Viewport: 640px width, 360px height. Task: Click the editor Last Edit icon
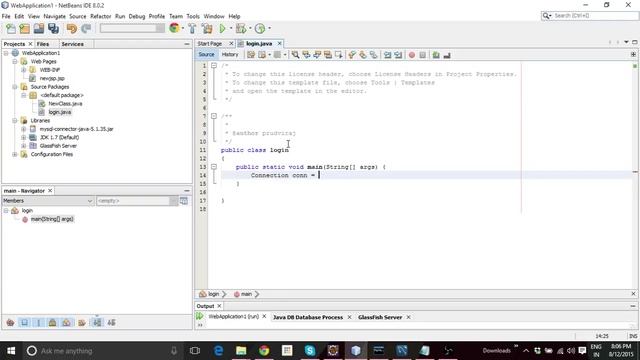(x=251, y=55)
